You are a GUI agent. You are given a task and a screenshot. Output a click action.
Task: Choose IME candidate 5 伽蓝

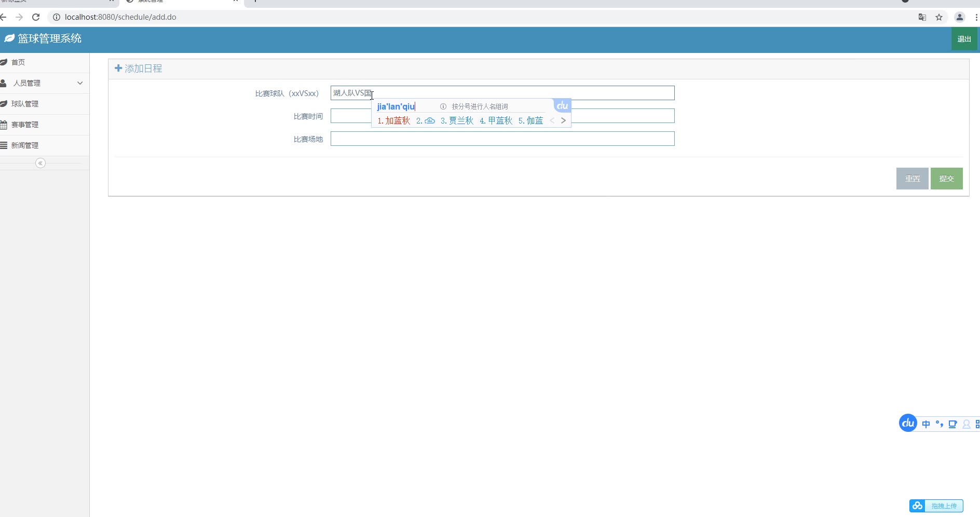[x=530, y=120]
